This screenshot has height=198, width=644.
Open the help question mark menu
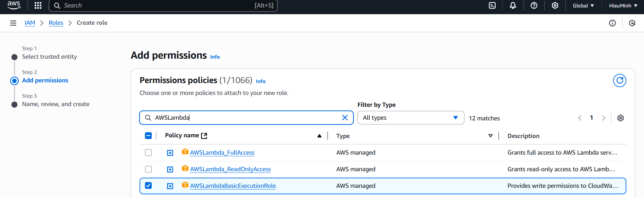pyautogui.click(x=534, y=5)
